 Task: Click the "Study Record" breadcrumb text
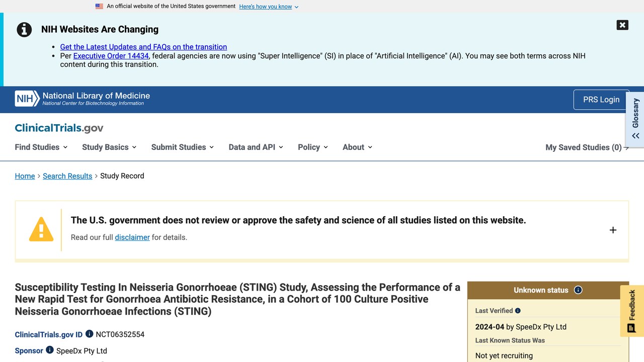122,176
